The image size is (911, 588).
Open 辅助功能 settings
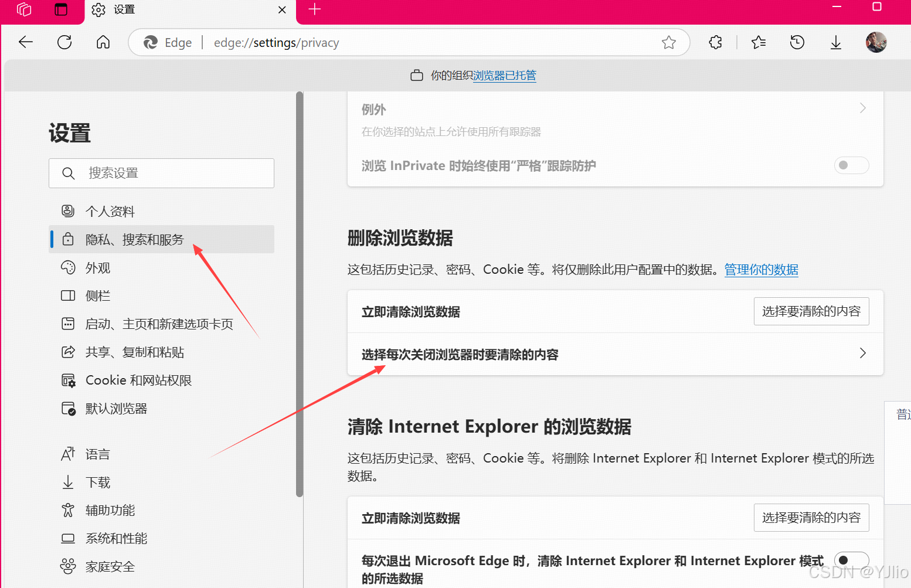coord(161,511)
